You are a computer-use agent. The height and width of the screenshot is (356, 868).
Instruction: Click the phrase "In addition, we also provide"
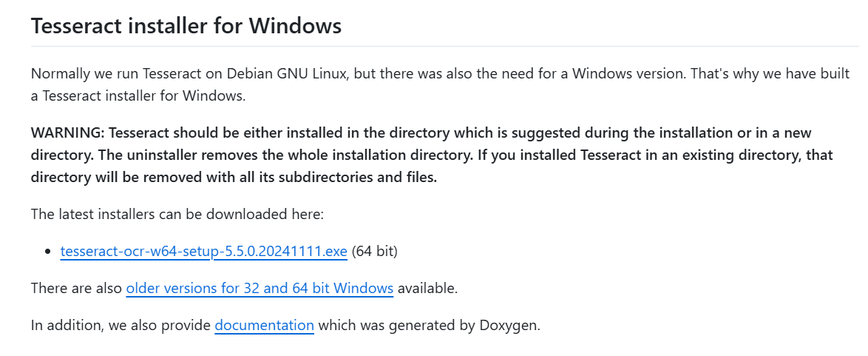(x=121, y=326)
